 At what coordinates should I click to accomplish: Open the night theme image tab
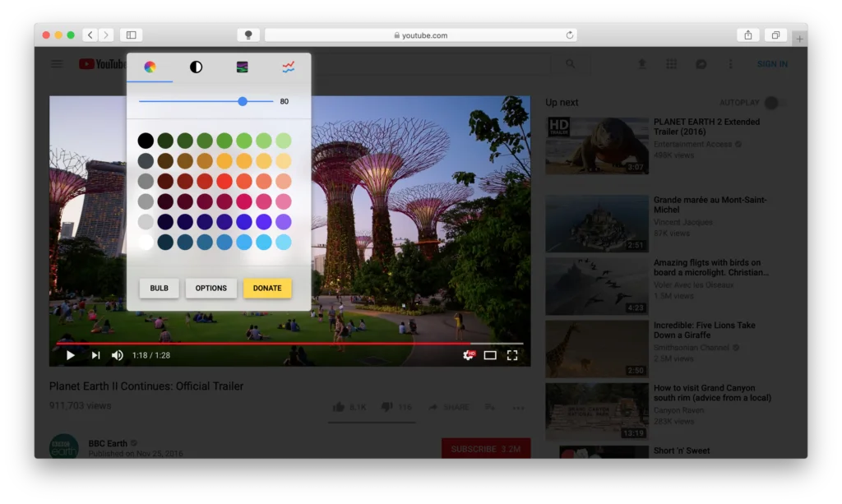point(242,67)
